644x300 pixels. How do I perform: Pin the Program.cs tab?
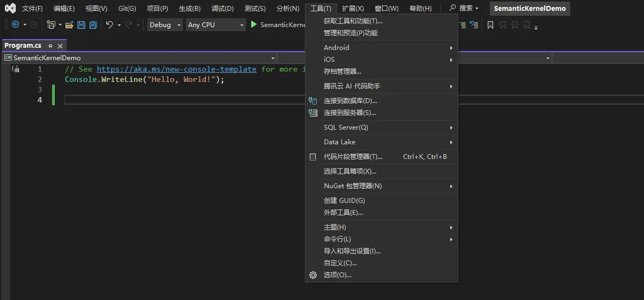coord(50,46)
